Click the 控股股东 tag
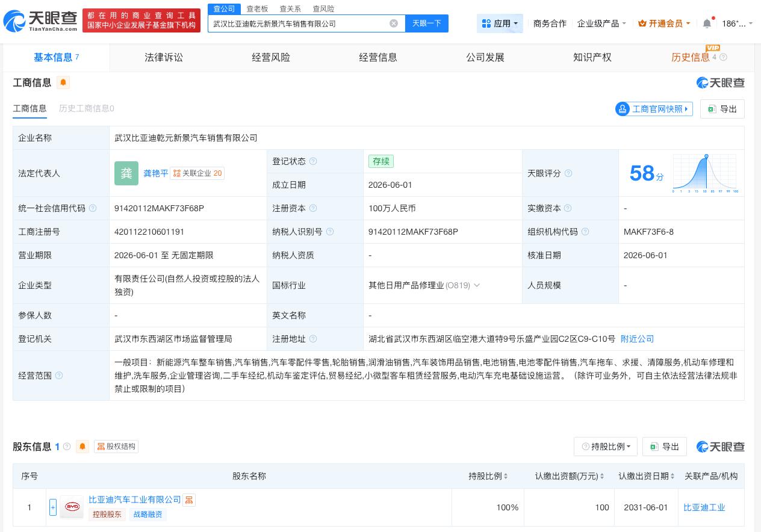This screenshot has width=761, height=532. tap(107, 515)
